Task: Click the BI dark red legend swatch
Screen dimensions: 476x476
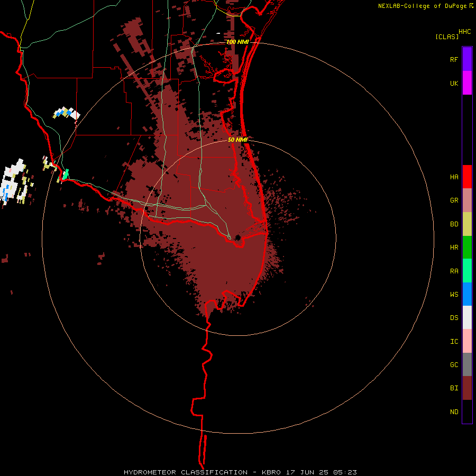Action: click(x=467, y=388)
